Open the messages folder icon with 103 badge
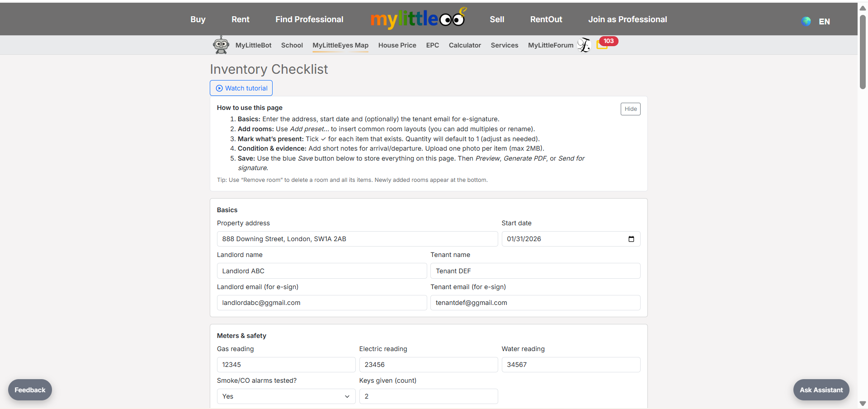The width and height of the screenshot is (868, 409). pos(602,45)
